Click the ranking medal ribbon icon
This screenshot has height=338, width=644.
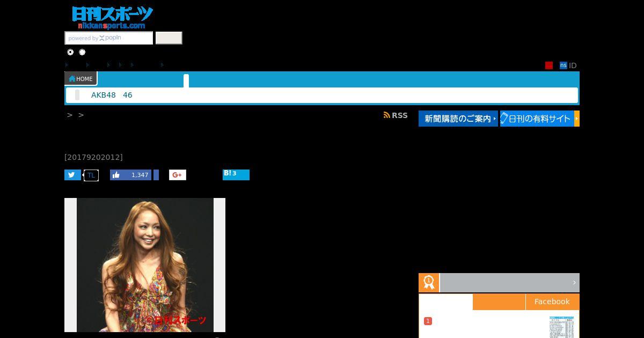(429, 283)
